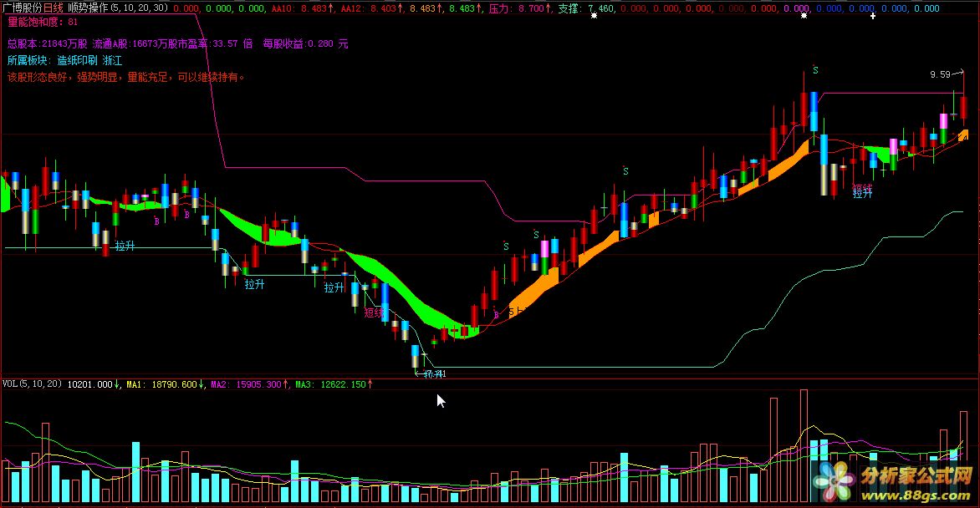Click the 量能饱和度: 81 readout
The image size is (980, 508).
(x=43, y=22)
